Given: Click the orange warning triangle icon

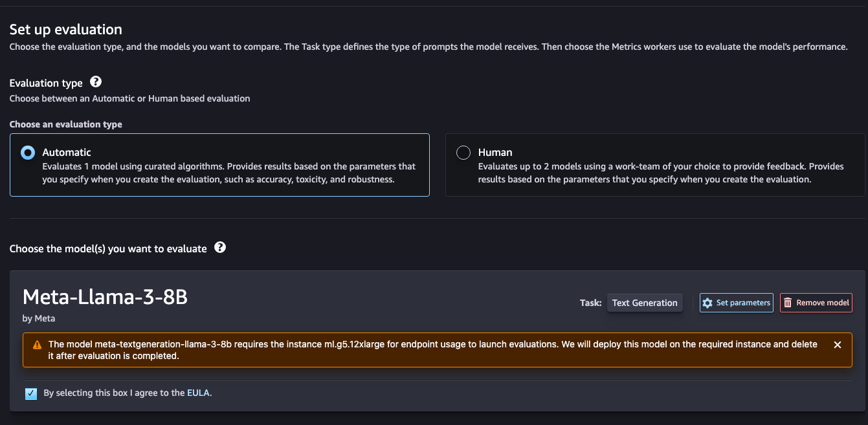Looking at the screenshot, I should pos(37,345).
